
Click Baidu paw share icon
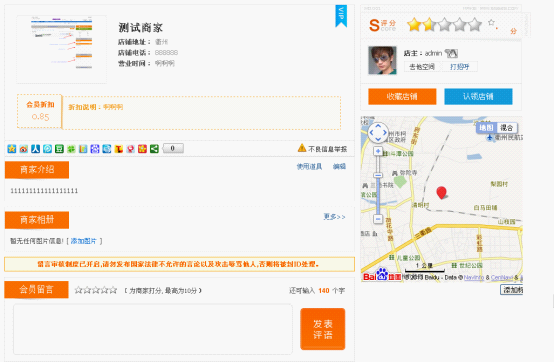pyautogui.click(x=95, y=149)
